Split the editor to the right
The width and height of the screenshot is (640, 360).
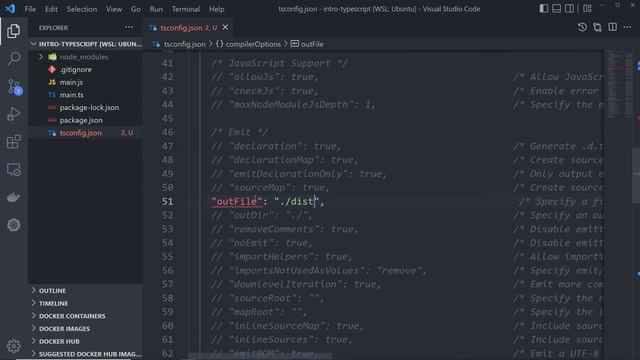(x=613, y=27)
